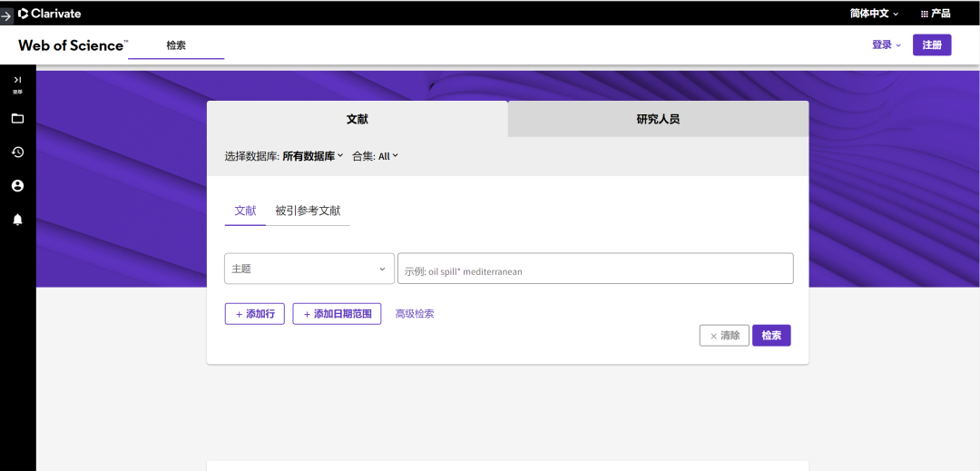Select the 被引参考文献 sub-tab
The width and height of the screenshot is (980, 471).
point(309,211)
